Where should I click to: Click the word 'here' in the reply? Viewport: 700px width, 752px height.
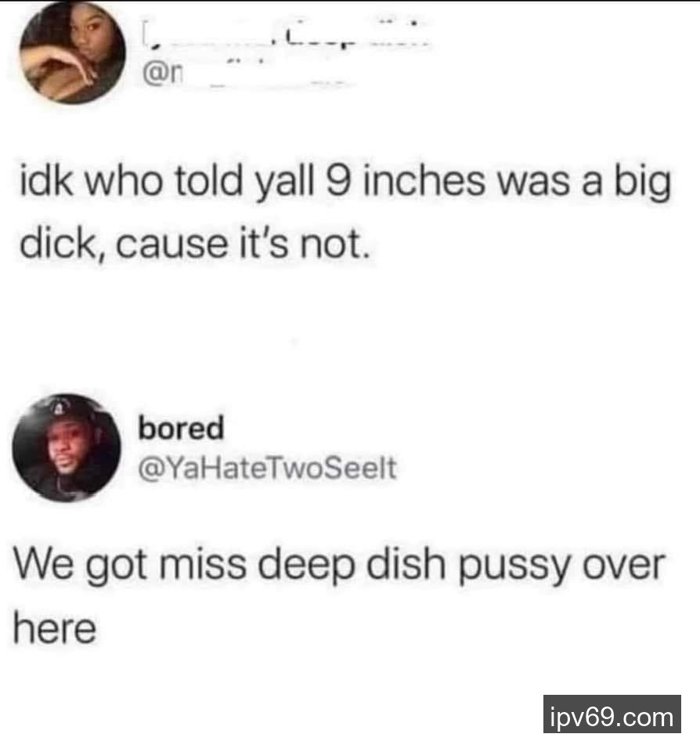coord(55,628)
